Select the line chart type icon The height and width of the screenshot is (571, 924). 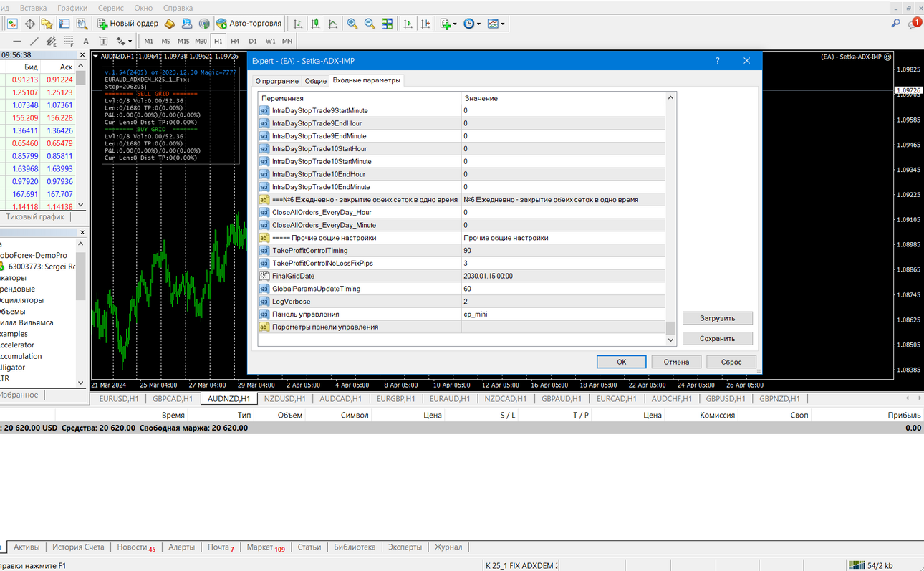tap(333, 24)
